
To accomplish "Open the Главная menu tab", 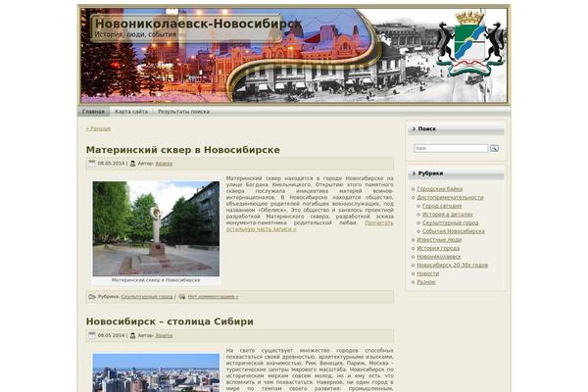I will [x=93, y=112].
